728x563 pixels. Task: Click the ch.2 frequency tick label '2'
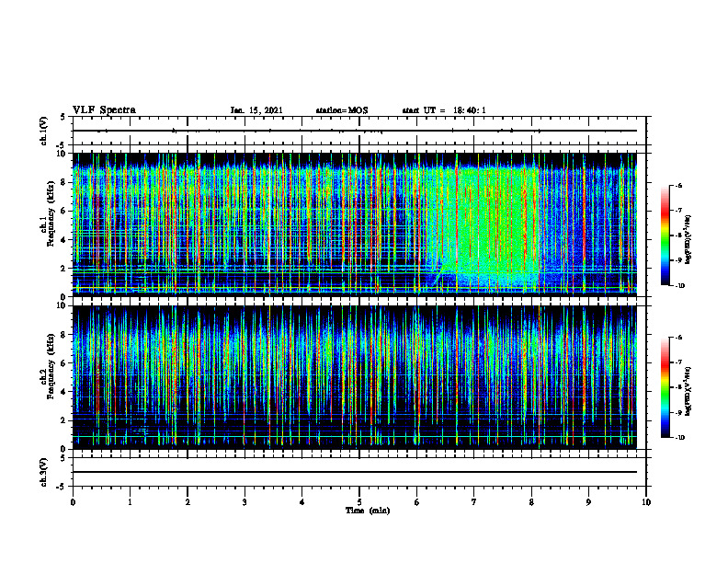(63, 420)
